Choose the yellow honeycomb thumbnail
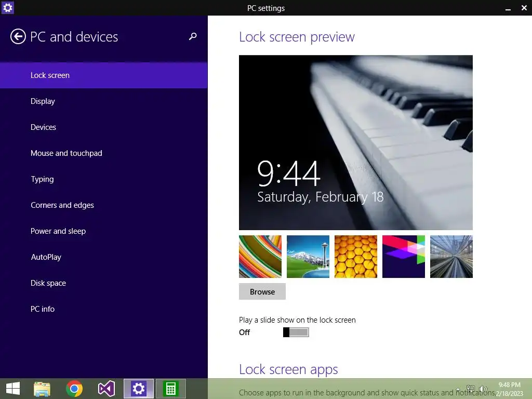 [x=355, y=257]
